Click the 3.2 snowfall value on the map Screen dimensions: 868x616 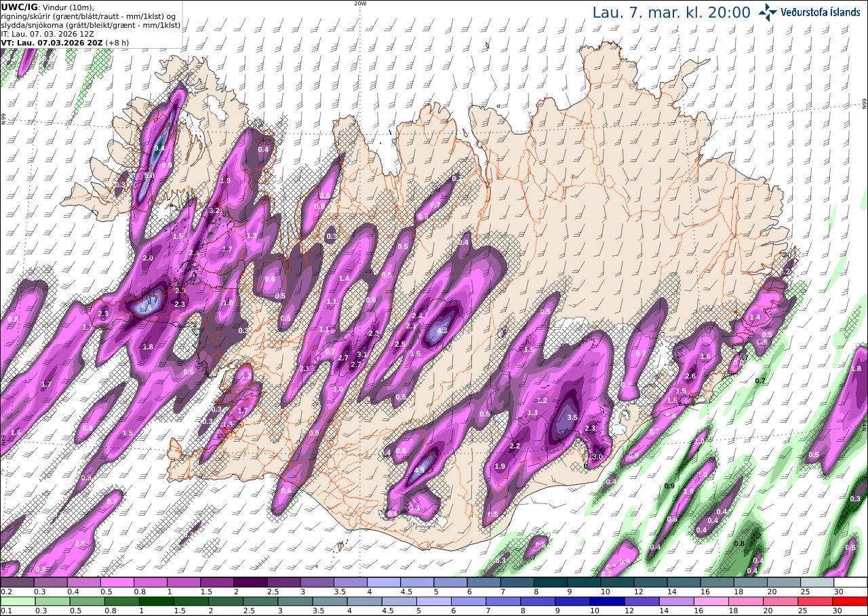(214, 211)
